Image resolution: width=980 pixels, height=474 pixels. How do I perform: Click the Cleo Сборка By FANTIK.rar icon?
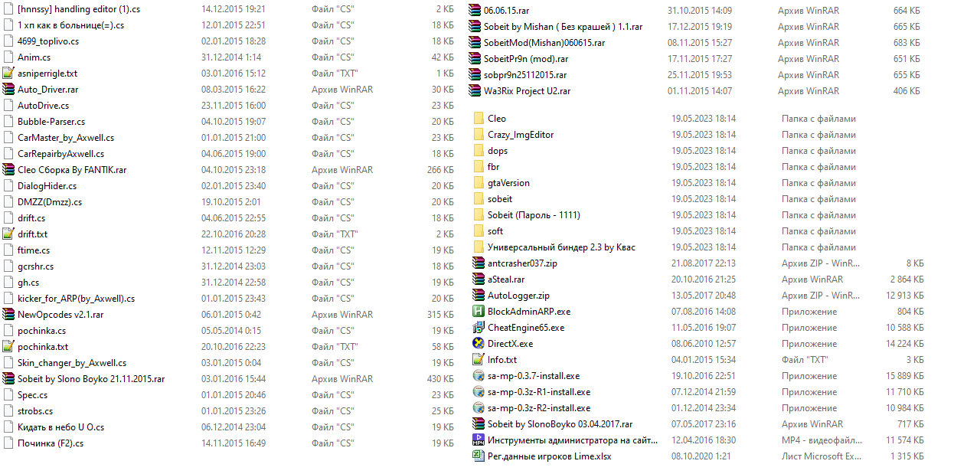(x=8, y=170)
